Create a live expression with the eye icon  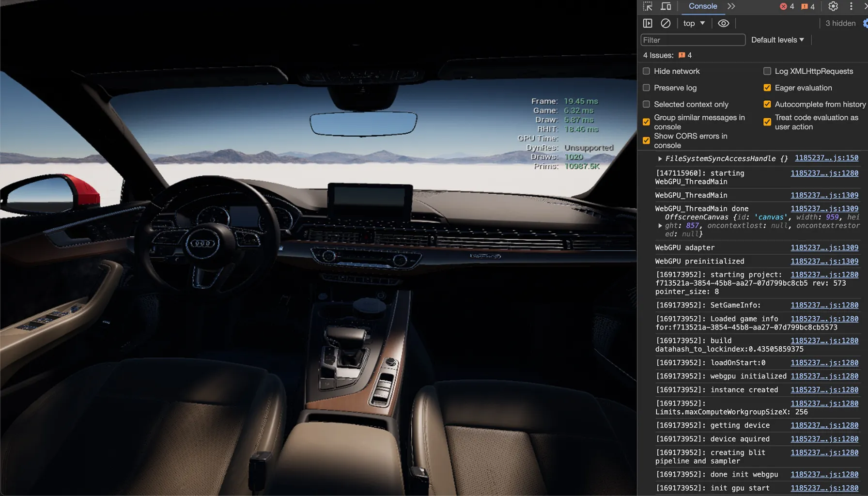[723, 23]
